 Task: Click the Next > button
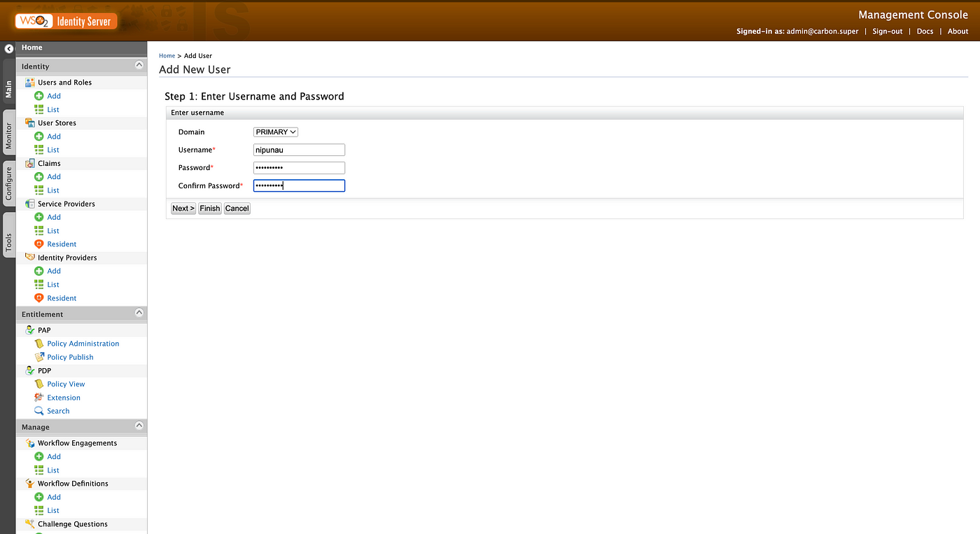(183, 209)
